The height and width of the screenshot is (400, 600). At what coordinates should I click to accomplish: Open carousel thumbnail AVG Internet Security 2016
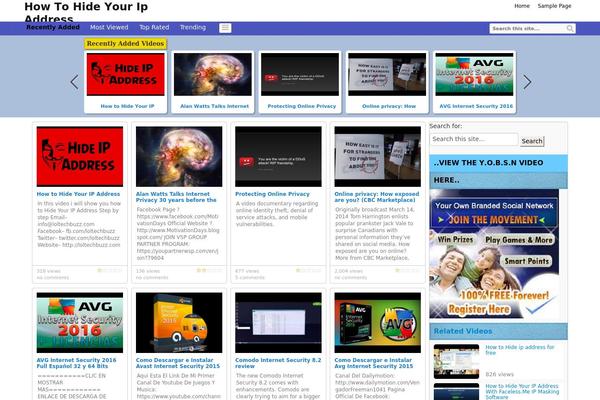tap(474, 74)
